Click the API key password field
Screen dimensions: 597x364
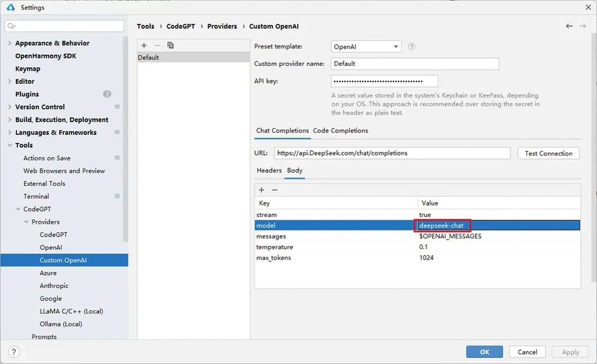coord(384,81)
